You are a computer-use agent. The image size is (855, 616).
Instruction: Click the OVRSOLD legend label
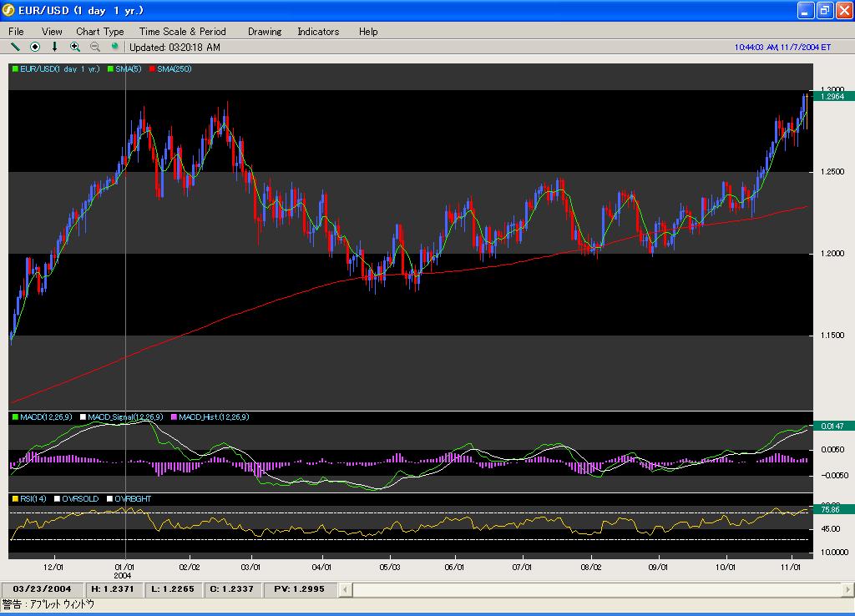[x=80, y=499]
